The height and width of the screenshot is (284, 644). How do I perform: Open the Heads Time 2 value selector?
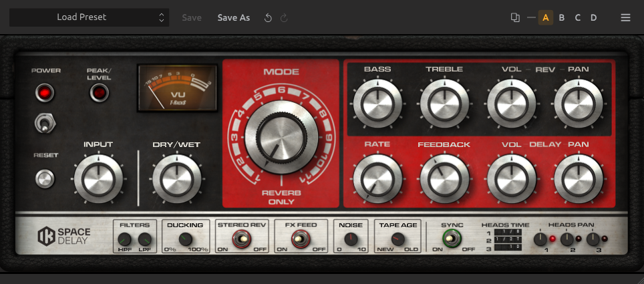[508, 240]
